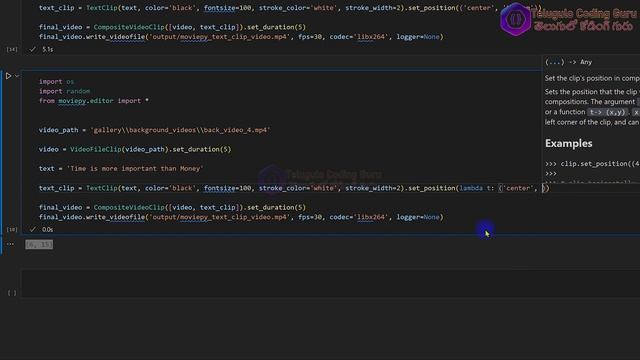Viewport: 640px width, 360px height.
Task: Run the active moviepy code cell
Action: point(8,76)
